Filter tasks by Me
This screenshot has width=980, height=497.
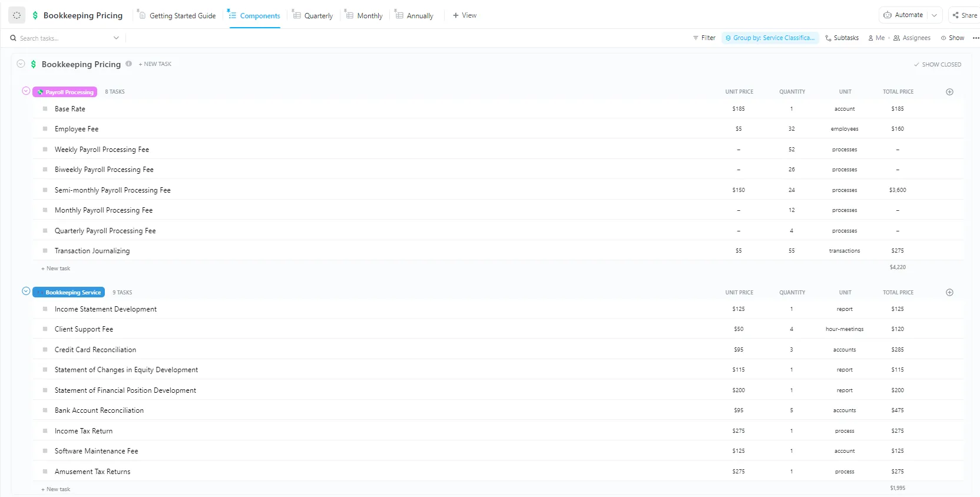point(876,38)
